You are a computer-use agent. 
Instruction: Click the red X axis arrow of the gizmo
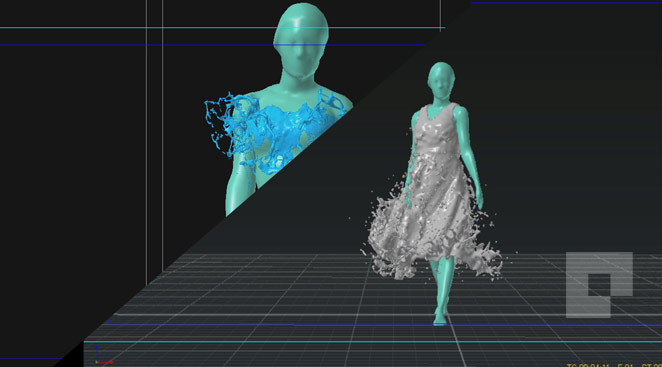point(106,362)
